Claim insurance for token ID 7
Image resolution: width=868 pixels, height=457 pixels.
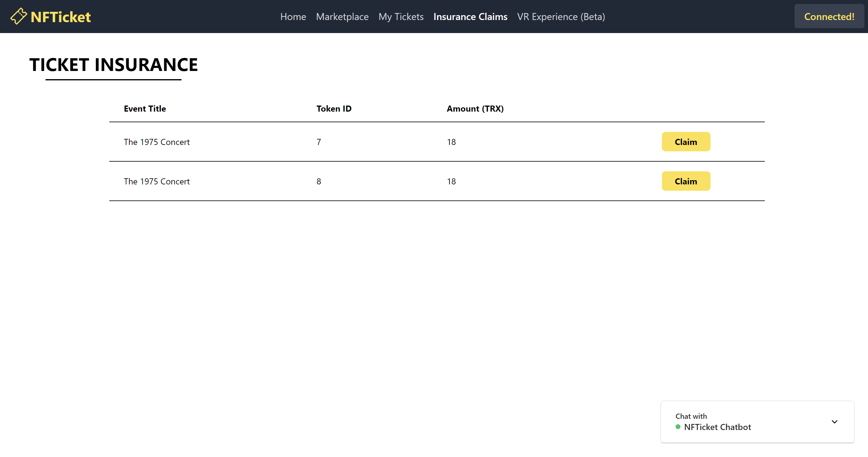point(685,142)
